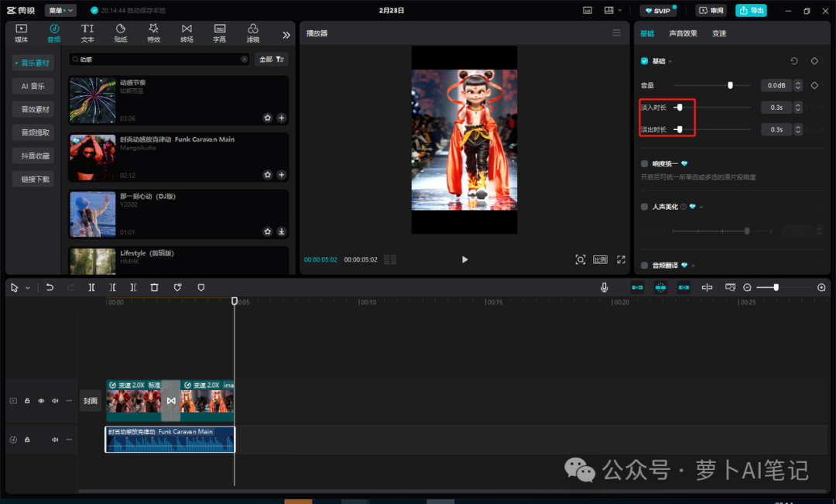This screenshot has height=504, width=836.
Task: Hide the video track with eye icon
Action: tap(41, 400)
